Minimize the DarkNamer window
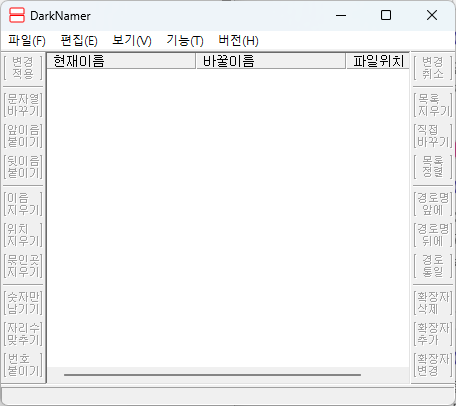The height and width of the screenshot is (406, 456). click(x=341, y=15)
